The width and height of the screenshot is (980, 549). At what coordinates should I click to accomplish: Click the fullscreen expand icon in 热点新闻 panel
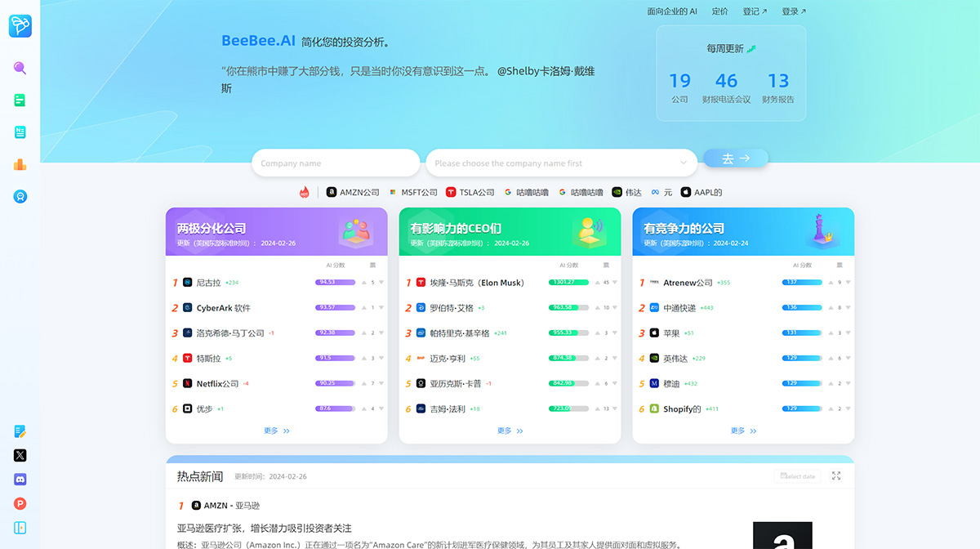pyautogui.click(x=835, y=475)
